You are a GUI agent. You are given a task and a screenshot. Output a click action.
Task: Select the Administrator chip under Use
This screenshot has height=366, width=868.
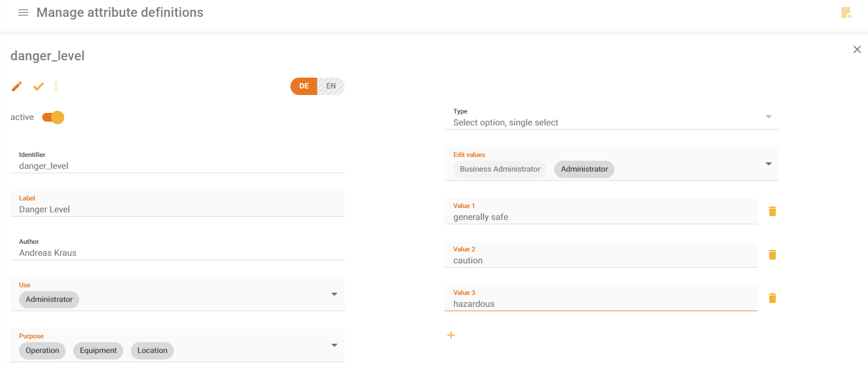(49, 300)
